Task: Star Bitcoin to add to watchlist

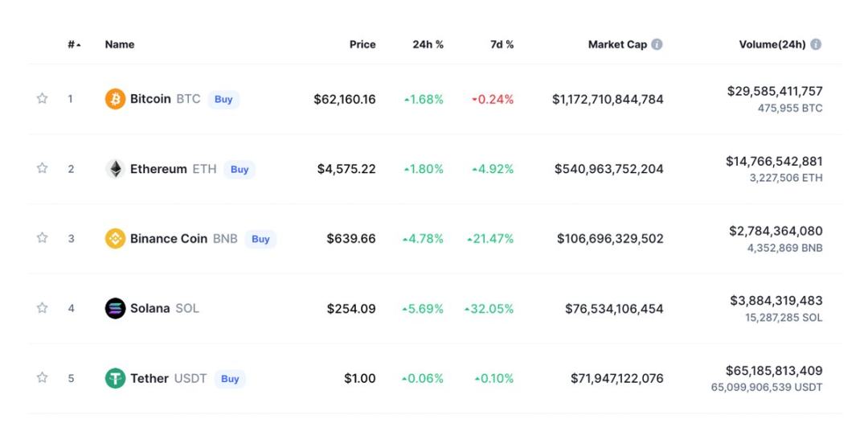Action: [42, 98]
